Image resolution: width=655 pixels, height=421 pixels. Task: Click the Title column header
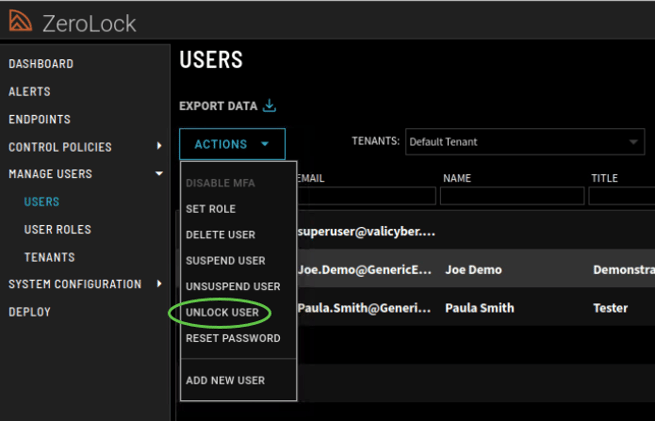coord(604,178)
